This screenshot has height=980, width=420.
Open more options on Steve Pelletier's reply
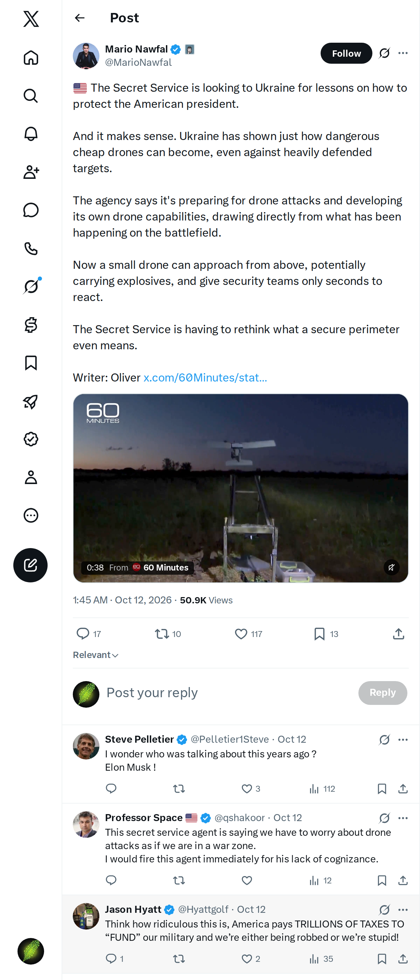[x=403, y=740]
